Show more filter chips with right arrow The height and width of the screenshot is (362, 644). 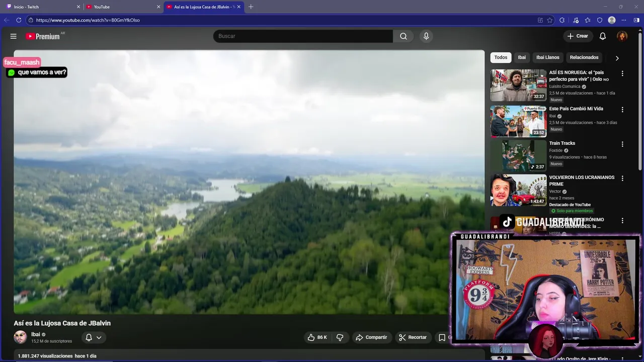617,58
